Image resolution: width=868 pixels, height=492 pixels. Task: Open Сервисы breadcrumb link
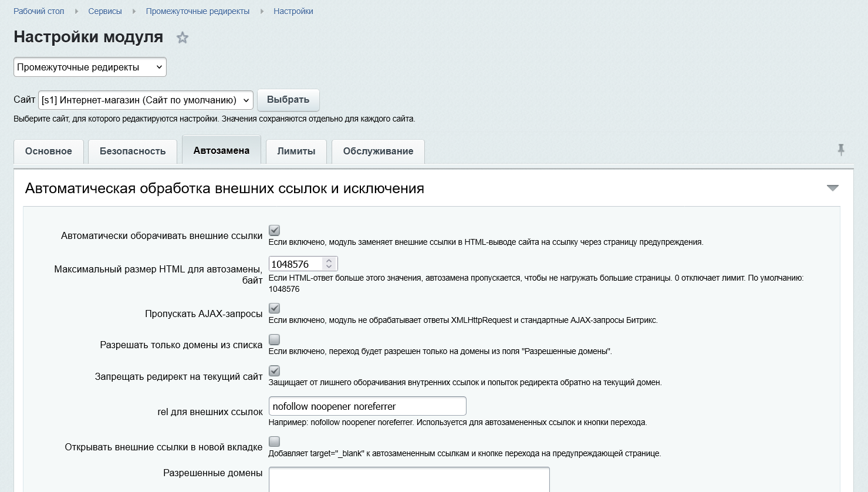[x=105, y=11]
